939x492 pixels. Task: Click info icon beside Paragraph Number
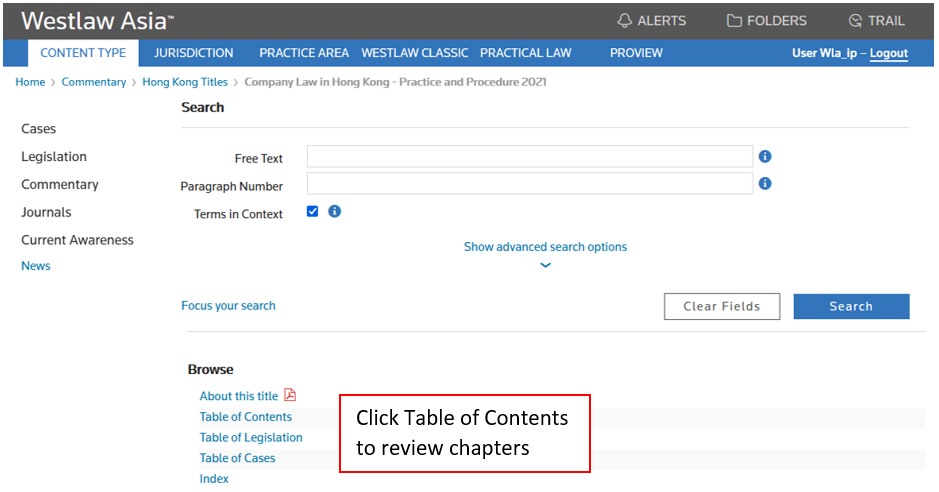coord(765,183)
